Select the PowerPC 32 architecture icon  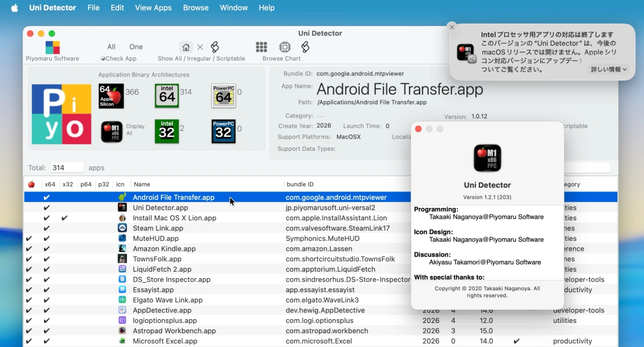223,131
